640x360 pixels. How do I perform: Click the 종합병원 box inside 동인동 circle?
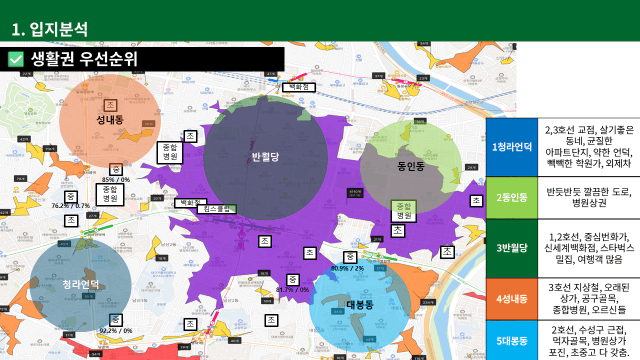coord(404,211)
